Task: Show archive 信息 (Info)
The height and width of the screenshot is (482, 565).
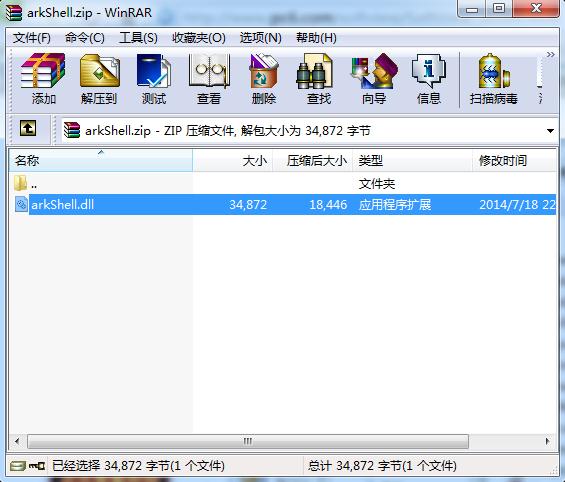Action: click(x=429, y=79)
